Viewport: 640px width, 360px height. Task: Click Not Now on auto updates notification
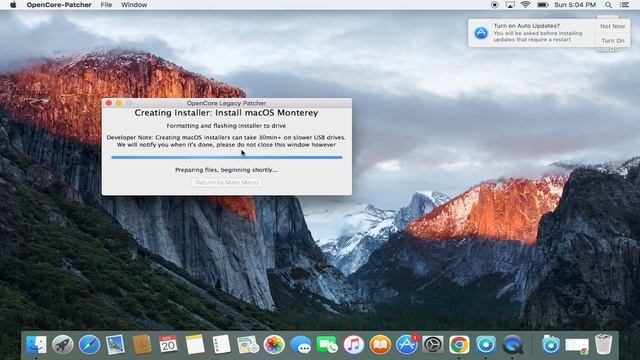click(x=613, y=26)
